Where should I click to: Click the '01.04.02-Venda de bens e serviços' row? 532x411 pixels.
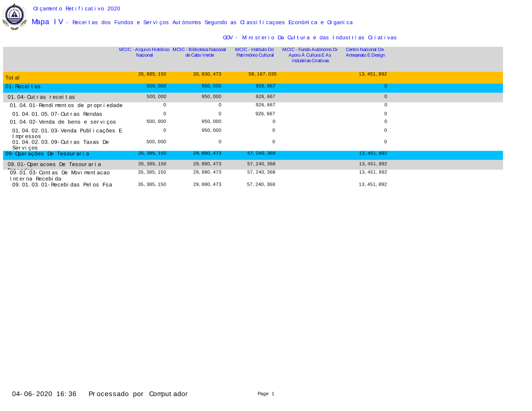pos(62,122)
